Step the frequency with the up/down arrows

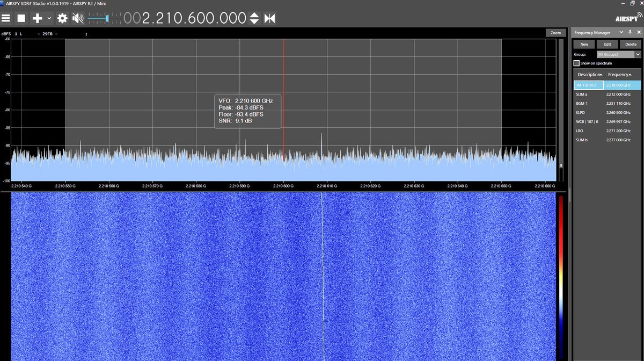coord(254,18)
